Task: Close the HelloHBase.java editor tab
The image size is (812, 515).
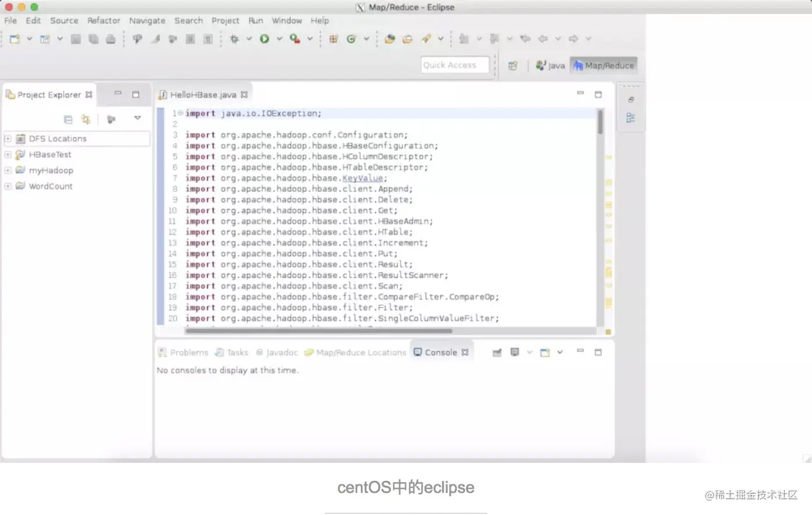Action: [x=244, y=95]
